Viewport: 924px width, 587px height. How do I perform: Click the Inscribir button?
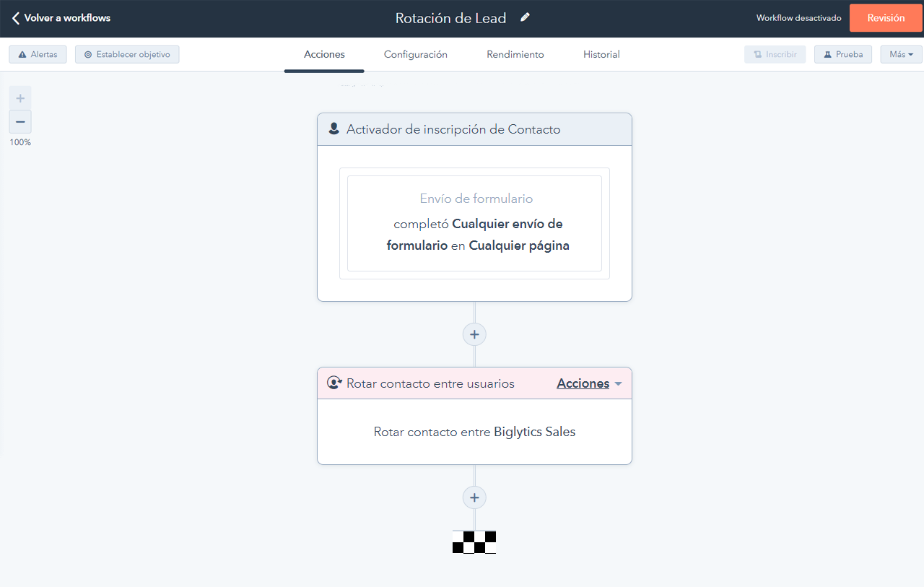coord(775,53)
